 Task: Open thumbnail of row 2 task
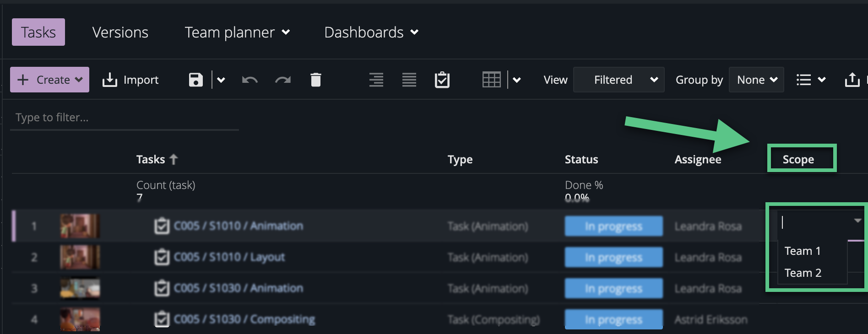point(80,257)
